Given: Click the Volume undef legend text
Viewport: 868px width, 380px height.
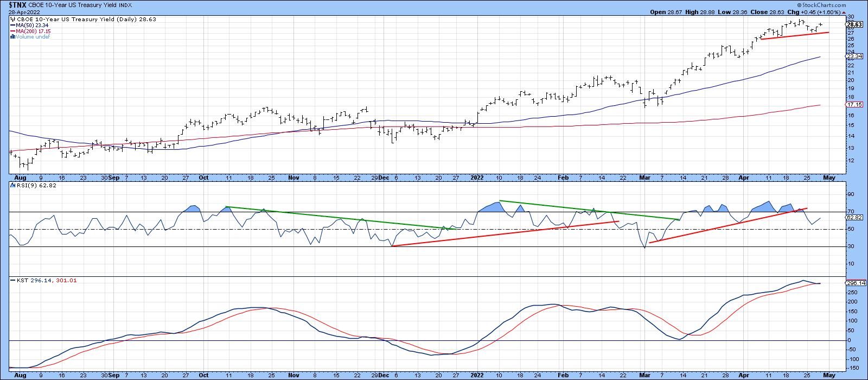Looking at the screenshot, I should click(x=33, y=37).
